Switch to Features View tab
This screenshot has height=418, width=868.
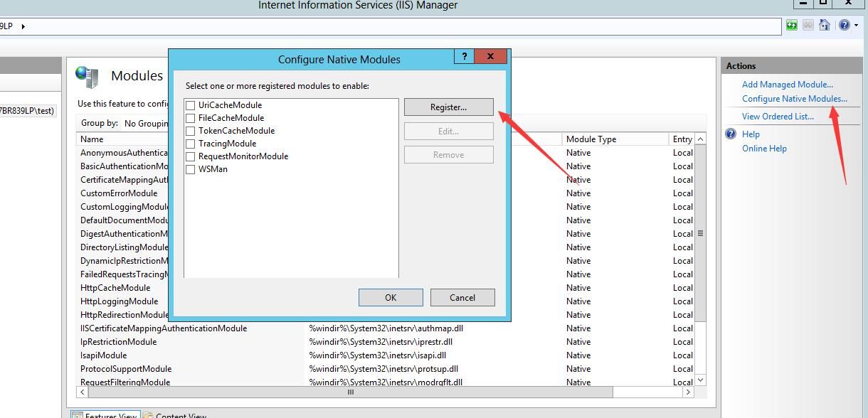105,414
